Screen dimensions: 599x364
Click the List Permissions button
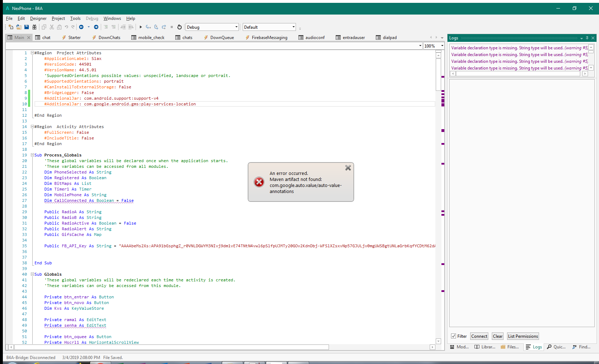[x=523, y=336]
